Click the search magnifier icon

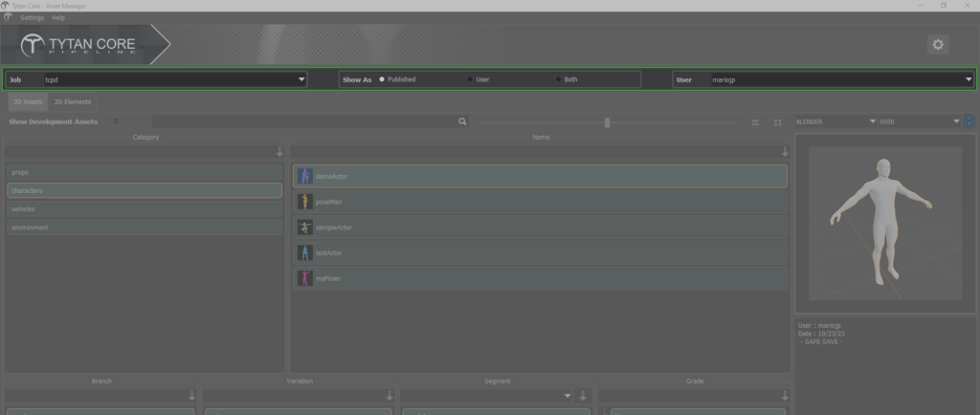(462, 122)
